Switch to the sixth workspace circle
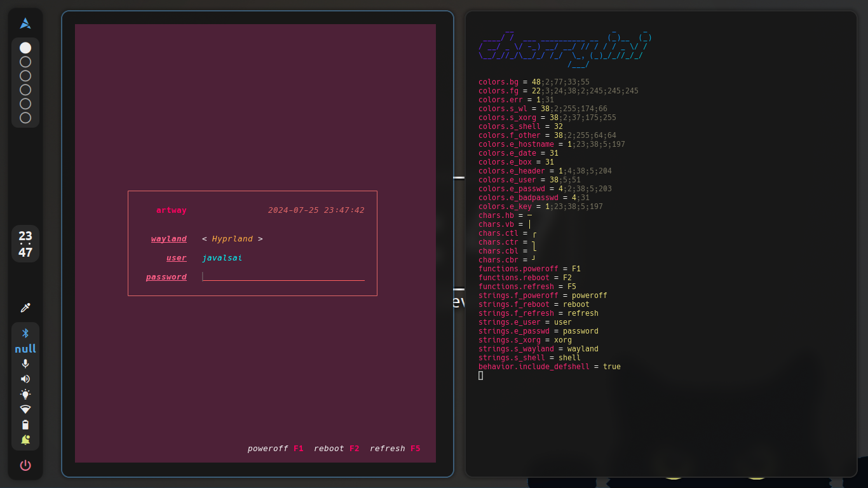 (x=25, y=118)
